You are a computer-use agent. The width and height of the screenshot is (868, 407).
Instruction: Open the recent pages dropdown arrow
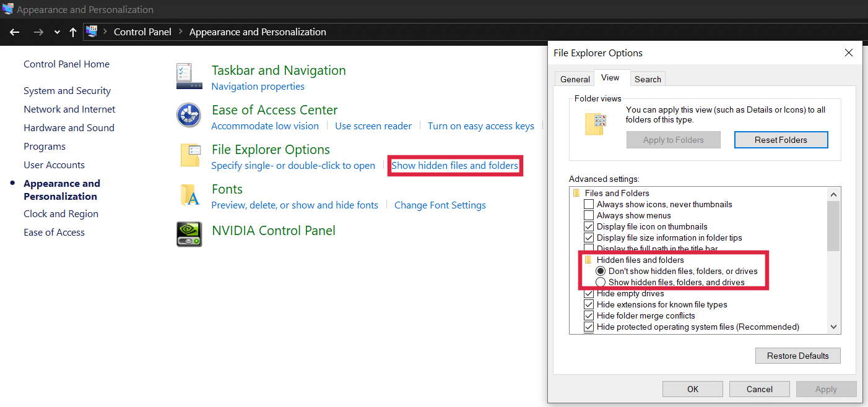point(56,32)
